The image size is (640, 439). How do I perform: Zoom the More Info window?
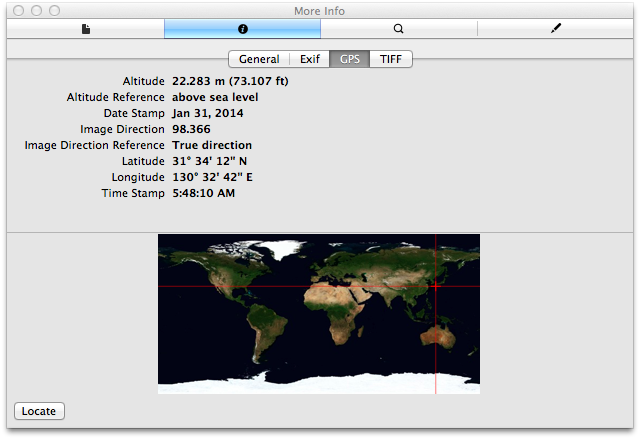tap(54, 11)
